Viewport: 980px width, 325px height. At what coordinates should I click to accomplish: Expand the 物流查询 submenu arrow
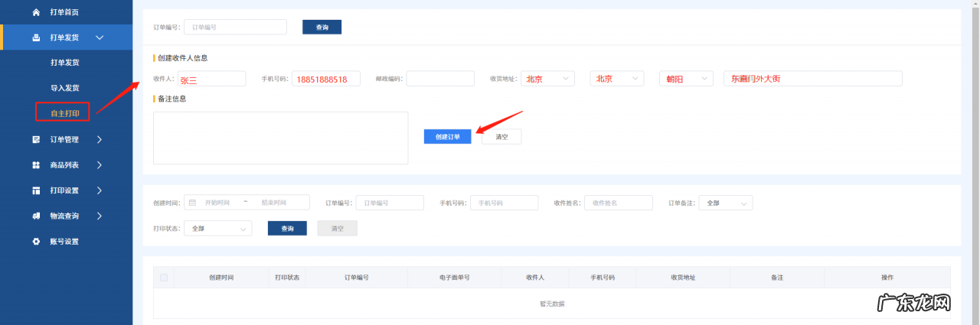(100, 216)
